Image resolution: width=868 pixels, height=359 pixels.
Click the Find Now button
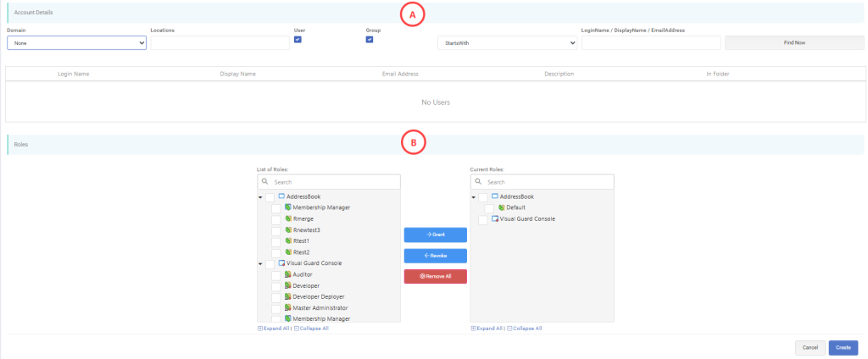click(x=794, y=42)
